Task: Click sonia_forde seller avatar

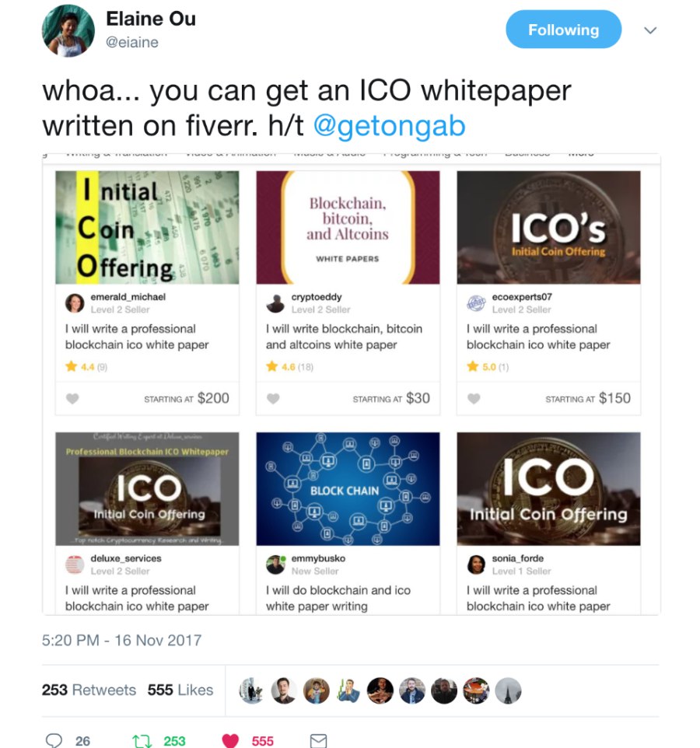Action: pyautogui.click(x=476, y=564)
